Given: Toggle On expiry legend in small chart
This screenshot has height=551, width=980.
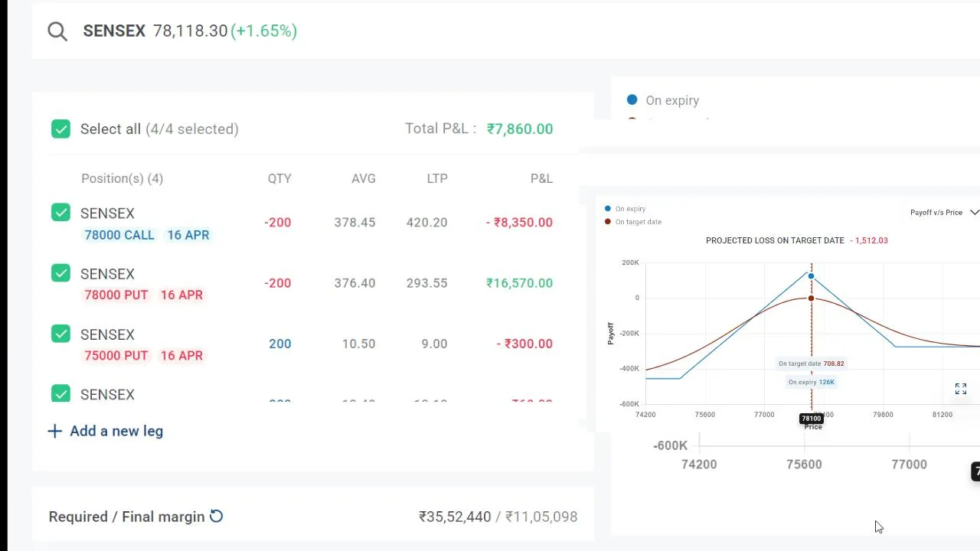Looking at the screenshot, I should tap(629, 209).
